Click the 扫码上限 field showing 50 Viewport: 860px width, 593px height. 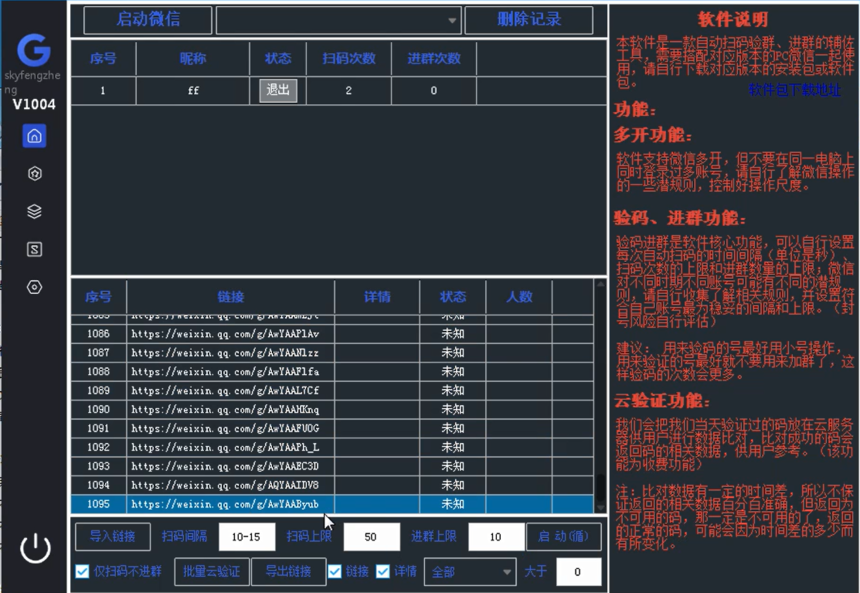(371, 537)
